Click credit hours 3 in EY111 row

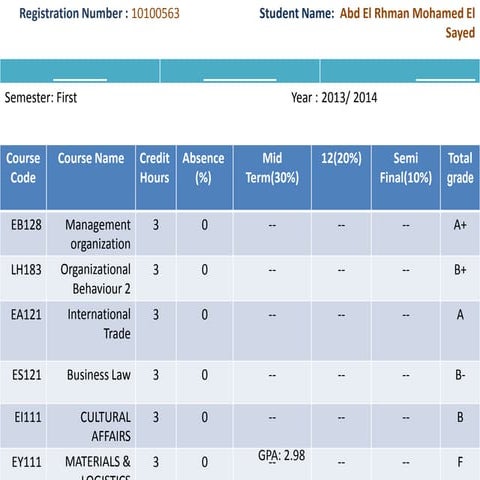tap(155, 462)
